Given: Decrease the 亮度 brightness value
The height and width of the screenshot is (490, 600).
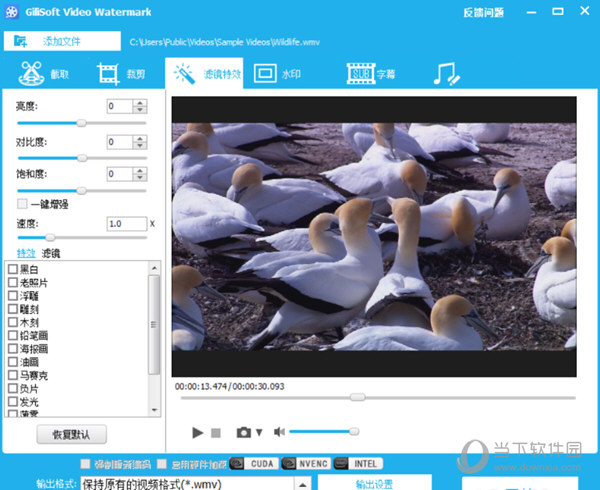Looking at the screenshot, I should (140, 110).
